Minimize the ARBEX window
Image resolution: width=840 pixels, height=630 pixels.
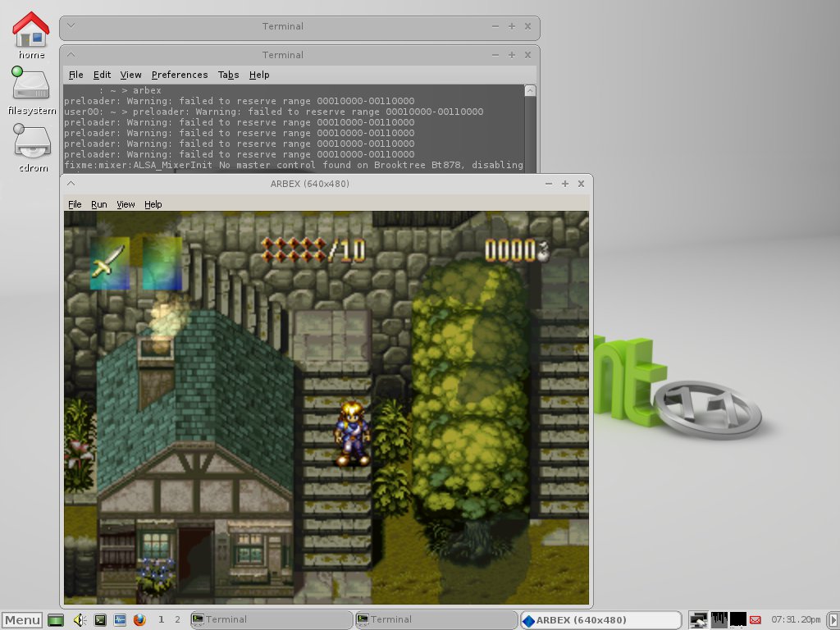point(549,183)
